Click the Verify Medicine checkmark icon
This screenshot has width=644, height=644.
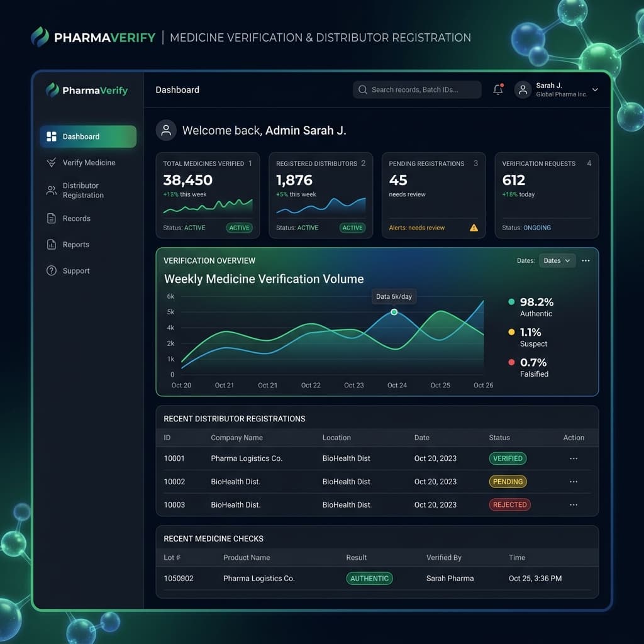(52, 163)
